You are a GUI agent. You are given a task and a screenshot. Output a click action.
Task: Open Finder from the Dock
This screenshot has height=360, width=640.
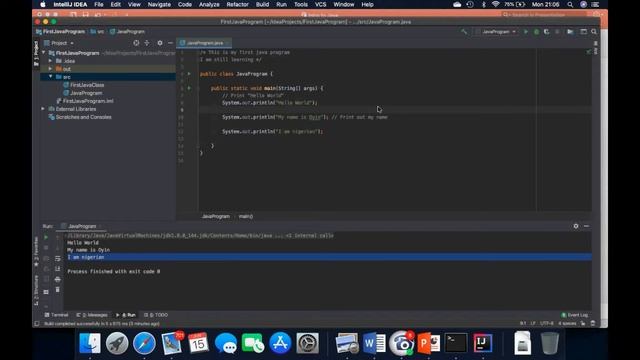[90, 343]
